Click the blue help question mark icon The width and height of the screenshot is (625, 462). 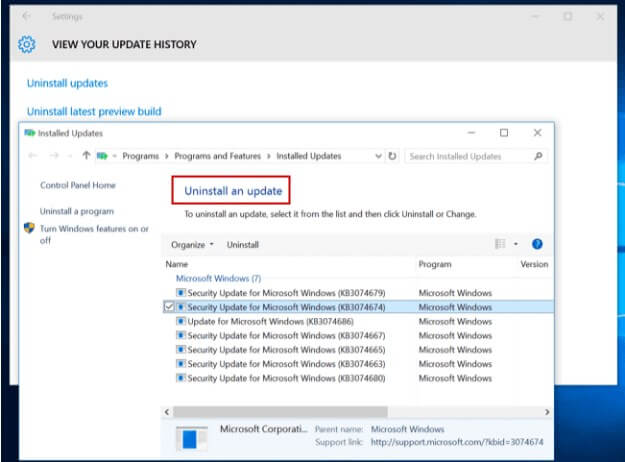tap(537, 244)
